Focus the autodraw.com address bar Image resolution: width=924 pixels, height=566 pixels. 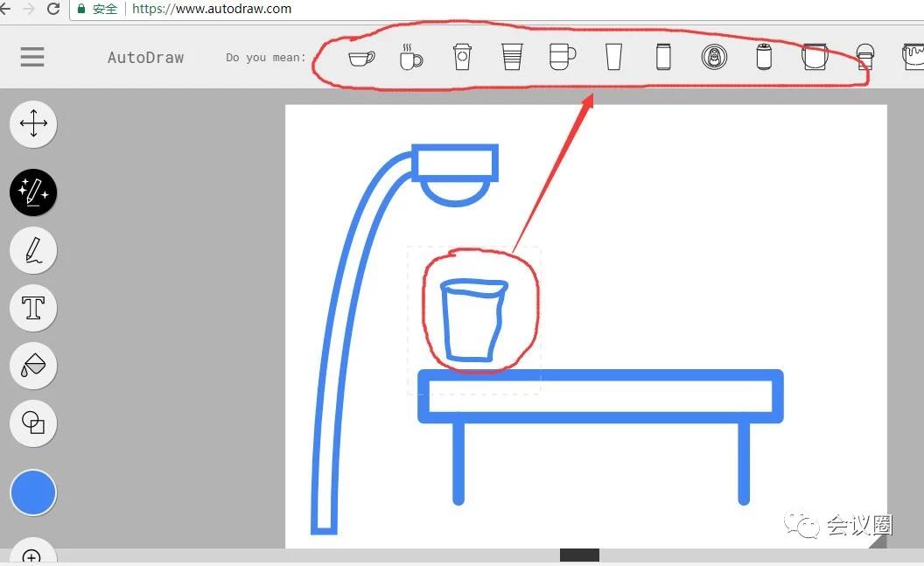[495, 9]
